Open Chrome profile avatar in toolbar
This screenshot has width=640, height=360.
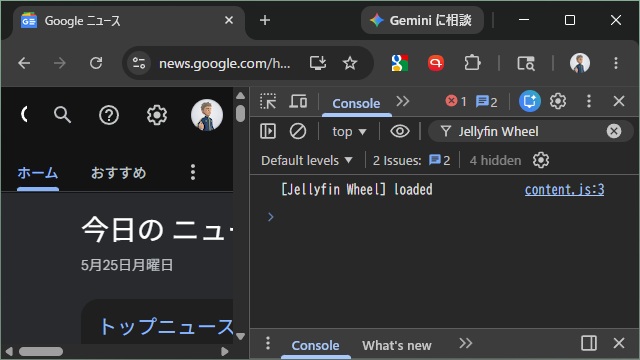(x=580, y=63)
